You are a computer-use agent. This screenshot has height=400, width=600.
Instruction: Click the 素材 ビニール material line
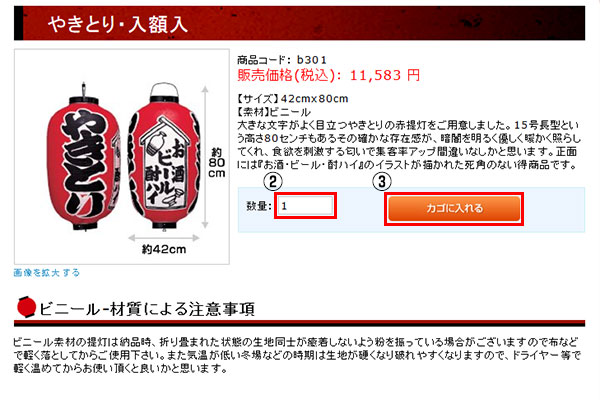(274, 112)
